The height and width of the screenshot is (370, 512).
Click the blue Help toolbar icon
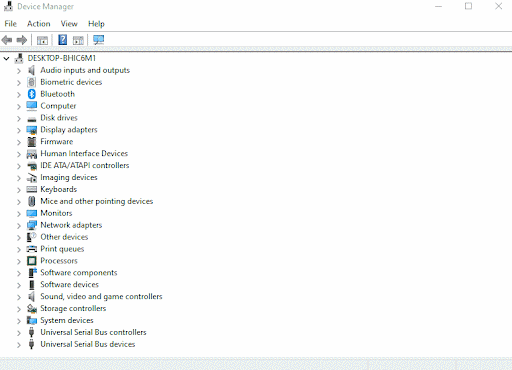pos(62,40)
